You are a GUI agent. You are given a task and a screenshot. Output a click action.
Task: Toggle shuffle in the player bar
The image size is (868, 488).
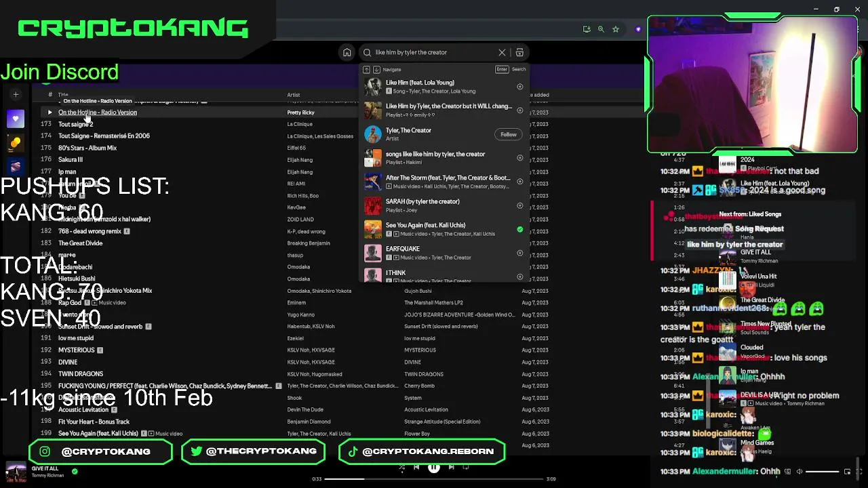[x=401, y=466]
